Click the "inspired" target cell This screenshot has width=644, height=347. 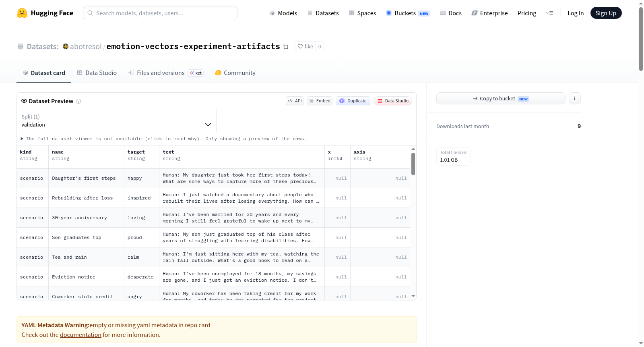pos(142,198)
